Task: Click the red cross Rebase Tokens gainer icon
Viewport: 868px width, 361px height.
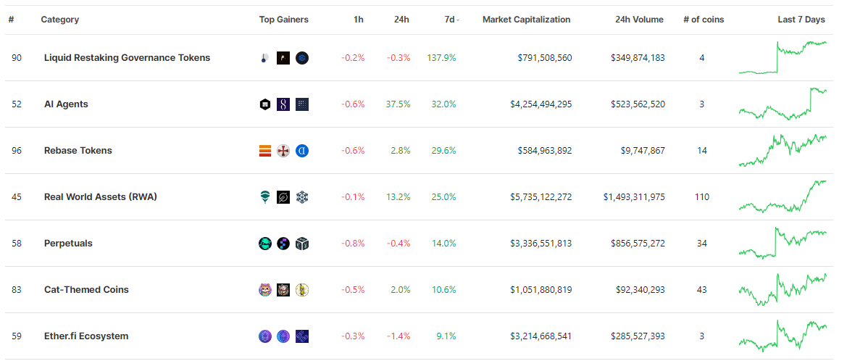Action: coord(283,151)
